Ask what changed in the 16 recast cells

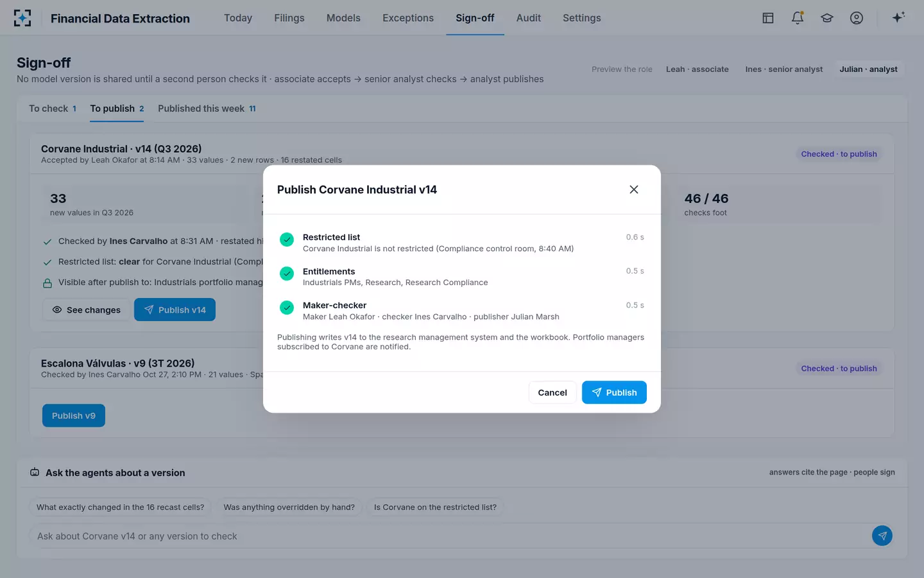[x=120, y=507]
